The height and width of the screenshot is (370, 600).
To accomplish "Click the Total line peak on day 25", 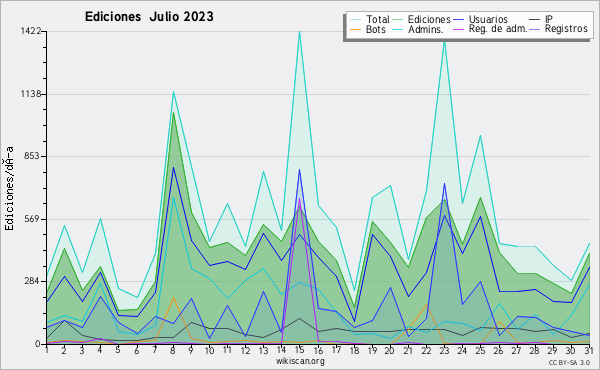I will [x=481, y=135].
